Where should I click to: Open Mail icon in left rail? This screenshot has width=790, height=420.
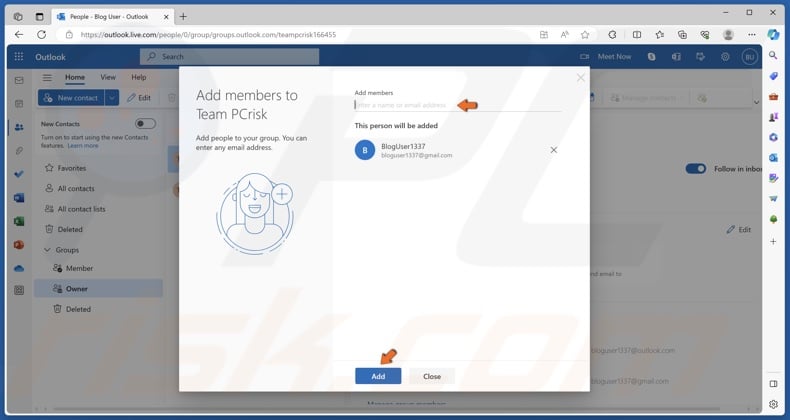(19, 80)
